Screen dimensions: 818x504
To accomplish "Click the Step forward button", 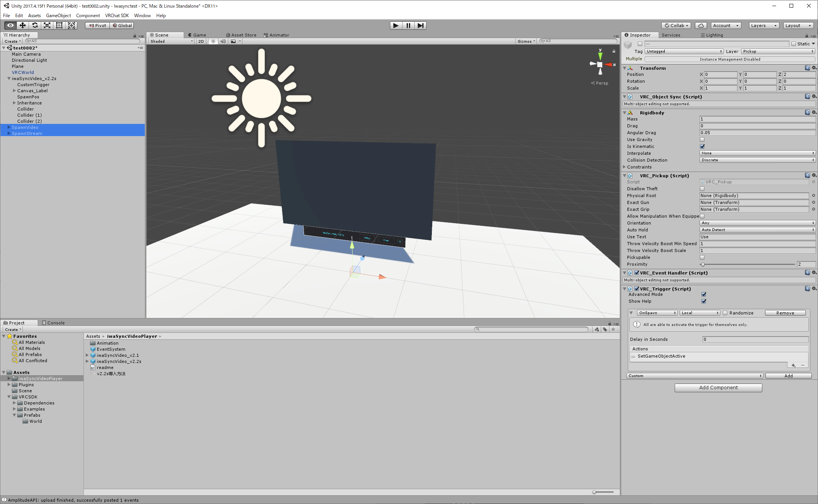I will click(x=420, y=26).
